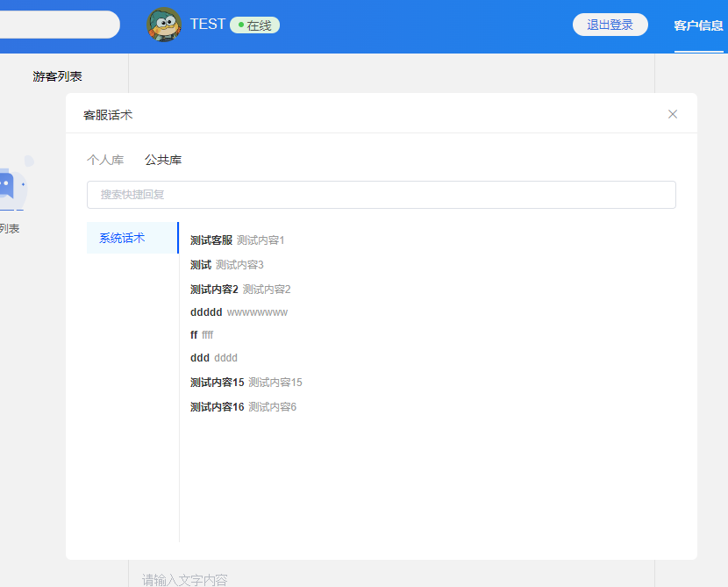The height and width of the screenshot is (587, 728).
Task: Choose the 测试内容15 quick reply
Action: [x=246, y=383]
